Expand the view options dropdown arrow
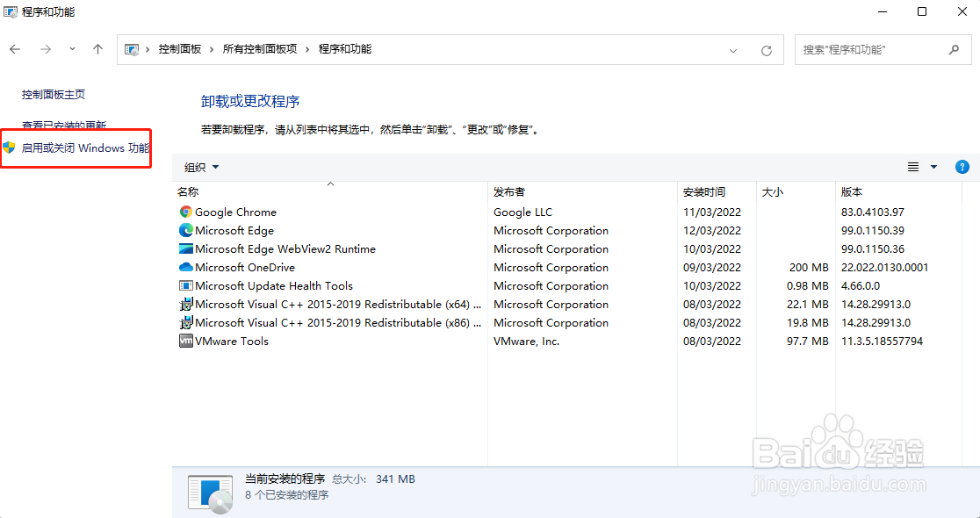 (x=933, y=167)
